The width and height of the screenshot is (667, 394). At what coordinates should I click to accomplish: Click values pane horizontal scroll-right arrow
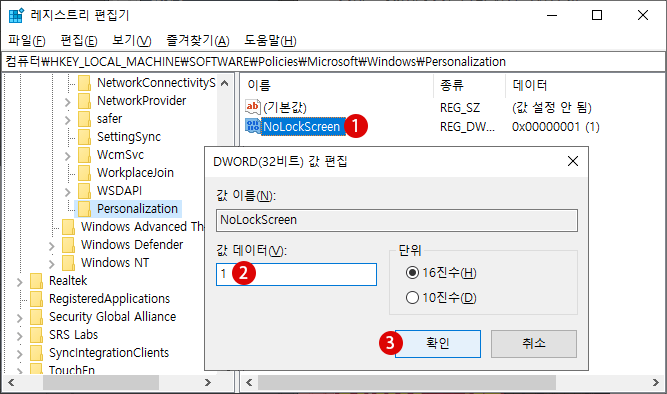pyautogui.click(x=656, y=383)
